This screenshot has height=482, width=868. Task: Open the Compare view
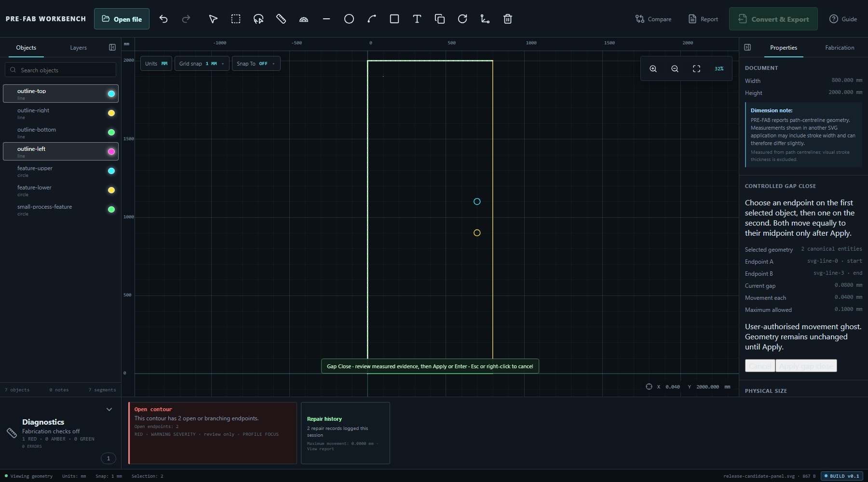click(x=653, y=19)
